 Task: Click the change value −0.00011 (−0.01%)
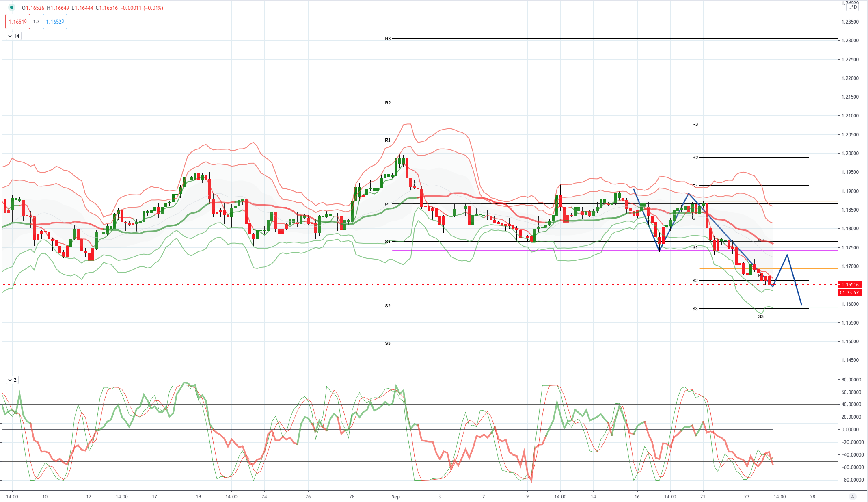pos(142,8)
